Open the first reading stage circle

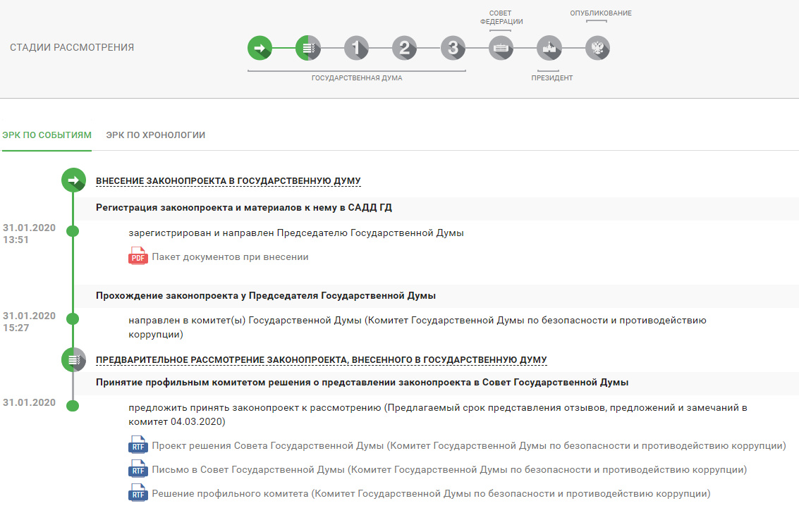click(356, 48)
